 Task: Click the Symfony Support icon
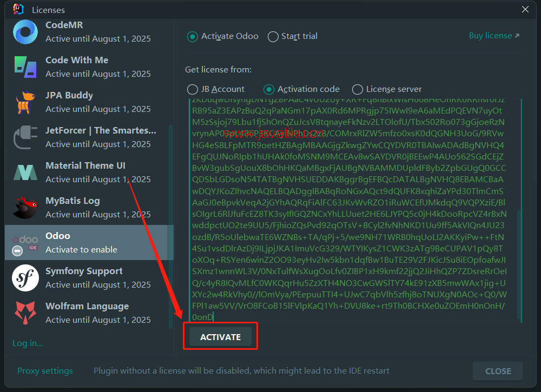[25, 278]
